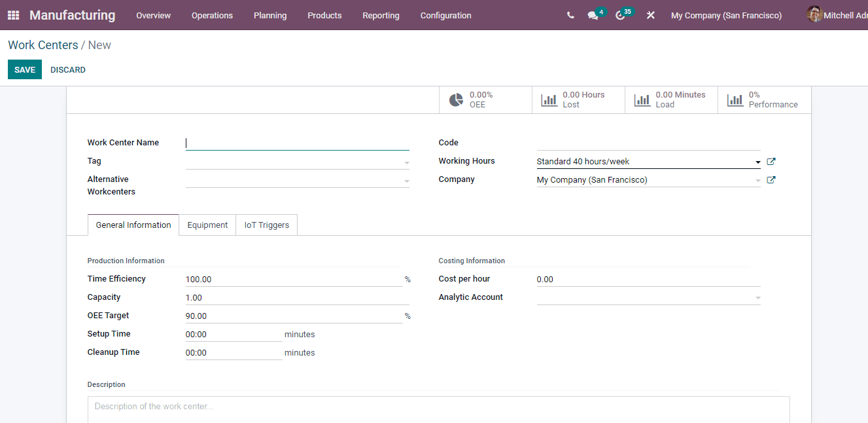
Task: Click the developer tools wrench icon
Action: [650, 14]
